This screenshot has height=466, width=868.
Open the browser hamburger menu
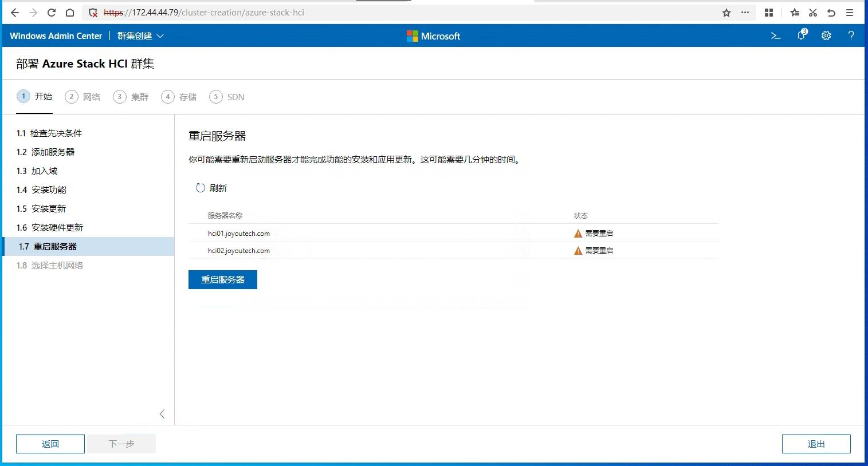(850, 13)
